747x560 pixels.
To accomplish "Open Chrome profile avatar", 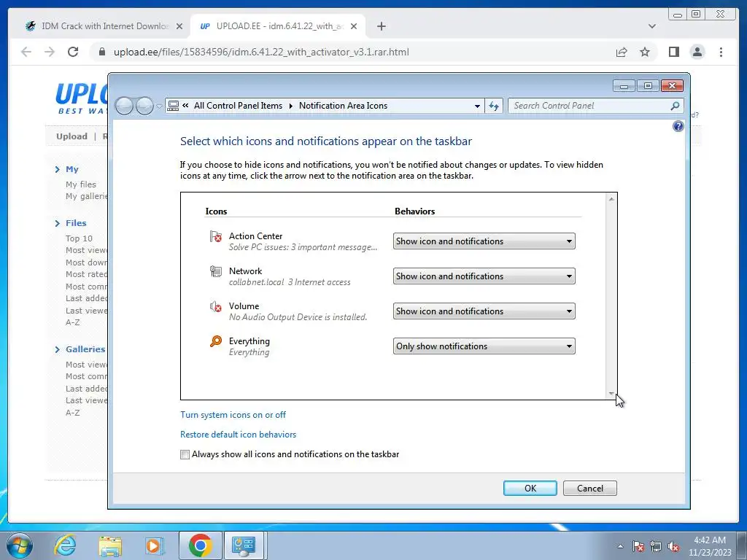I will pyautogui.click(x=697, y=52).
